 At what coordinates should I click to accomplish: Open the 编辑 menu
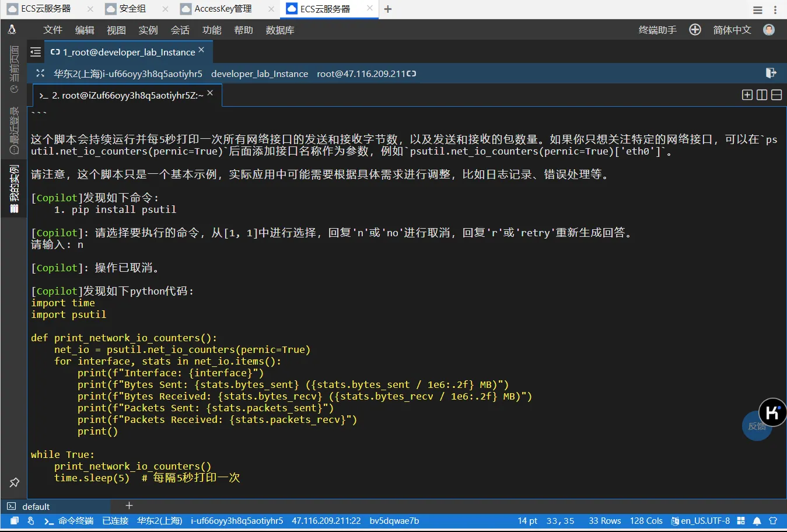coord(85,30)
